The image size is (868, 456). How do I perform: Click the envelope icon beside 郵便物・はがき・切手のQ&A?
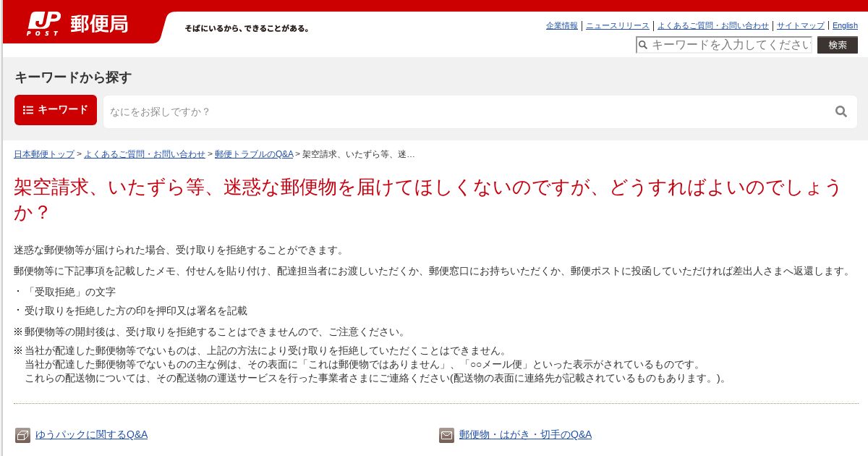(446, 435)
